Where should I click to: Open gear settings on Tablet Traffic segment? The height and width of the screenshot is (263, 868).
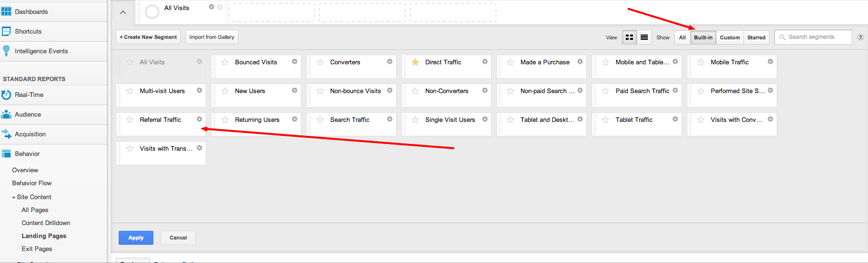click(675, 119)
